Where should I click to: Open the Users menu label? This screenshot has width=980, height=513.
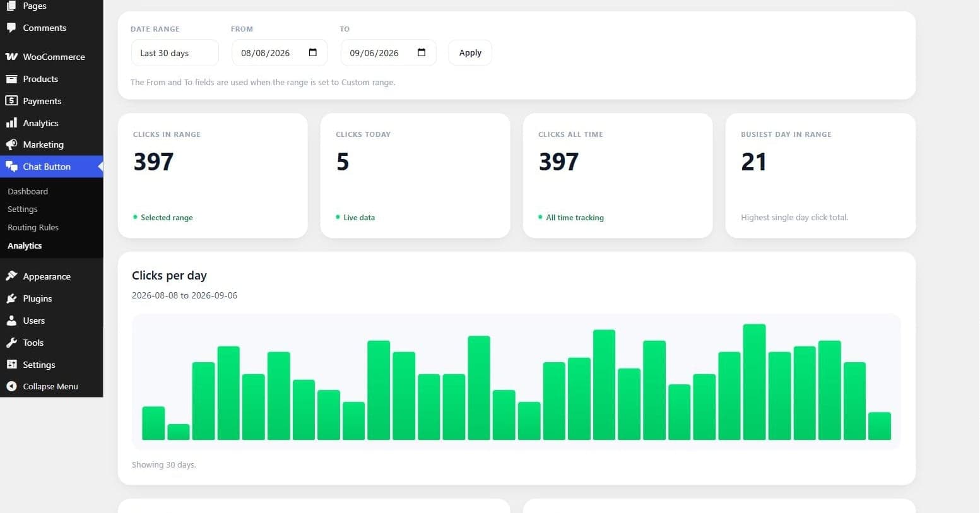pos(34,321)
